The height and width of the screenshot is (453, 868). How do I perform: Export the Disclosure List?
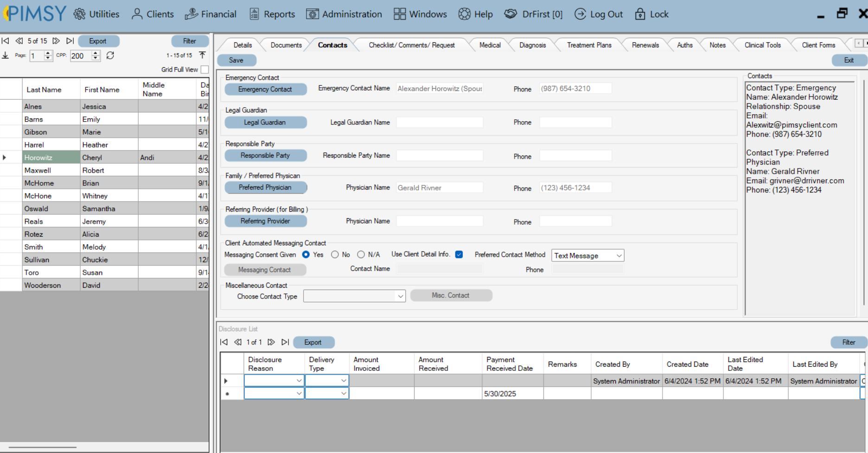pos(314,342)
